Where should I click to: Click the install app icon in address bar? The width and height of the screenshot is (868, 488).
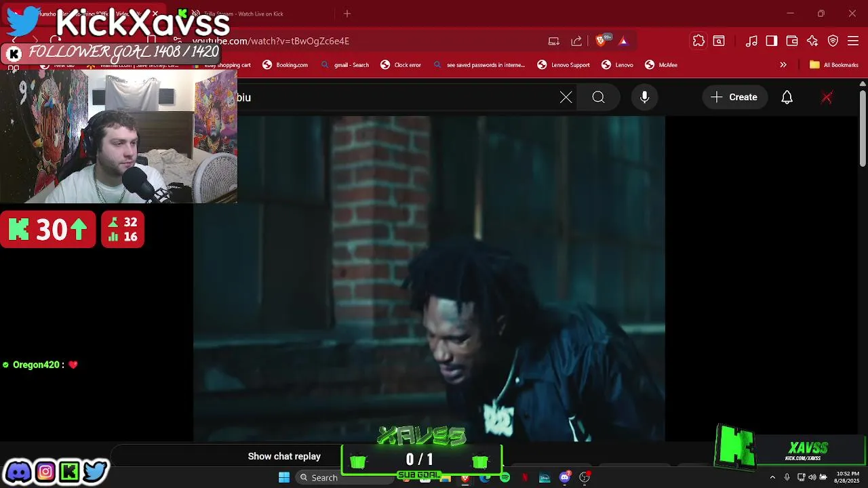click(x=554, y=41)
